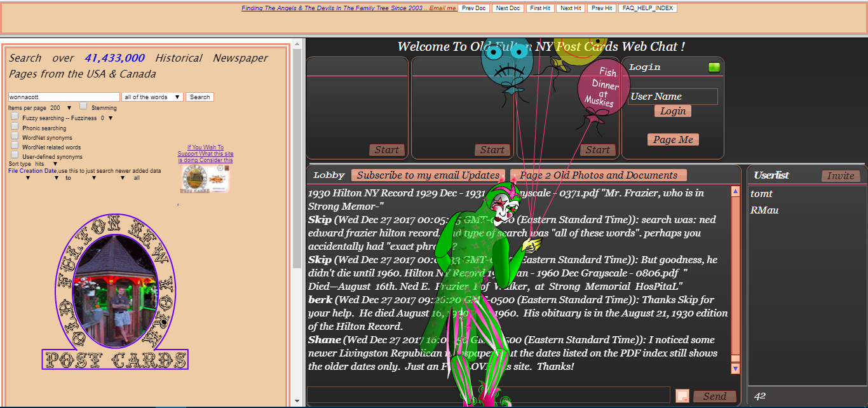The width and height of the screenshot is (868, 408).
Task: Select user tomt in Userlist
Action: coord(762,194)
